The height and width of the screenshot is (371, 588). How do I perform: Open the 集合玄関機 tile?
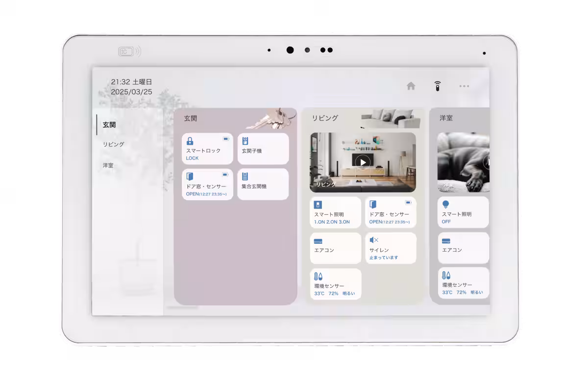pos(263,185)
